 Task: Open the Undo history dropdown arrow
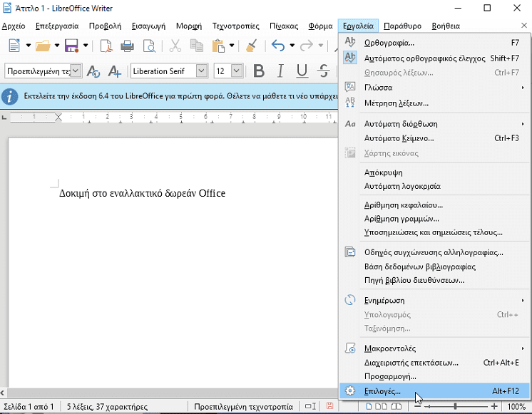point(292,46)
